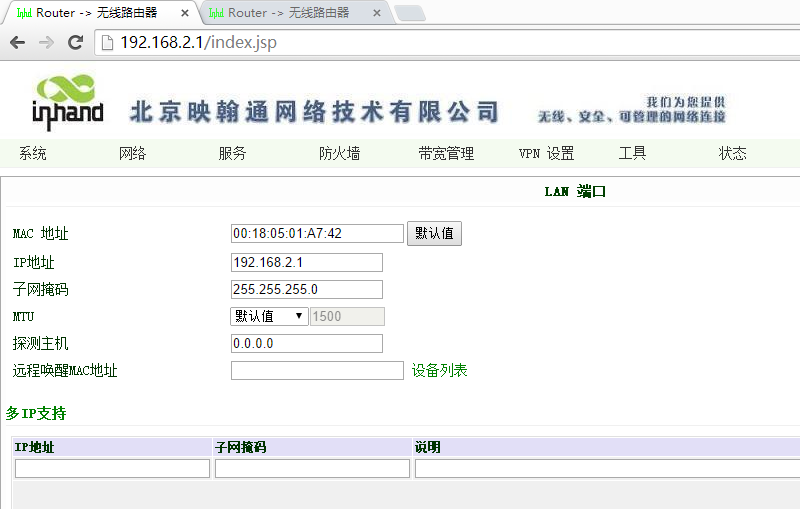Click the 说明 field in the multi-IP table
The height and width of the screenshot is (509, 800).
pos(606,468)
